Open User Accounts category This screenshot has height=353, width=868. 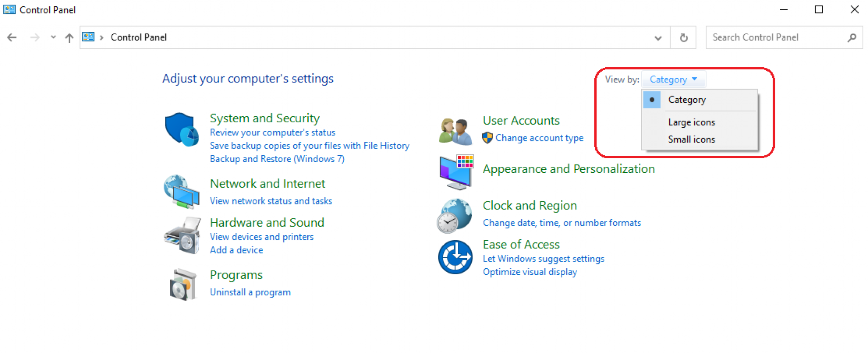521,121
